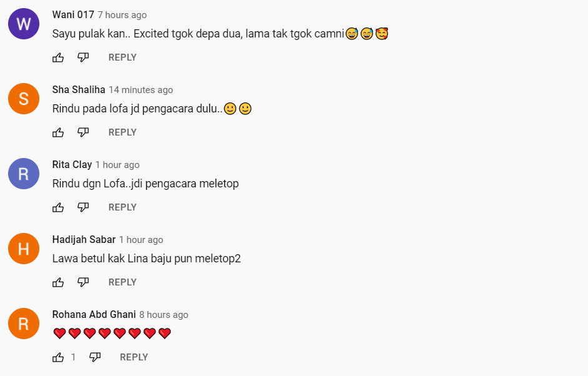Reply to Rita Clay's comment
This screenshot has width=588, height=376.
[x=122, y=207]
